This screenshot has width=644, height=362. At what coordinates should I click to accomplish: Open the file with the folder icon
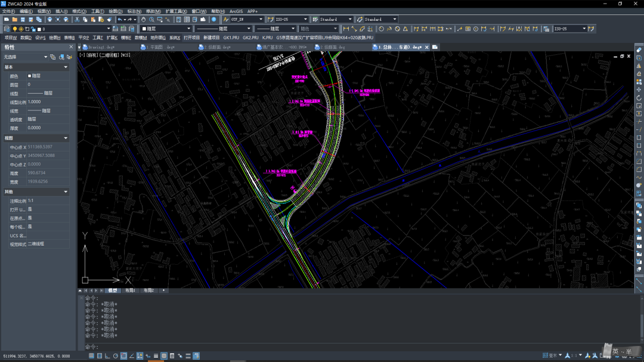(x=15, y=20)
